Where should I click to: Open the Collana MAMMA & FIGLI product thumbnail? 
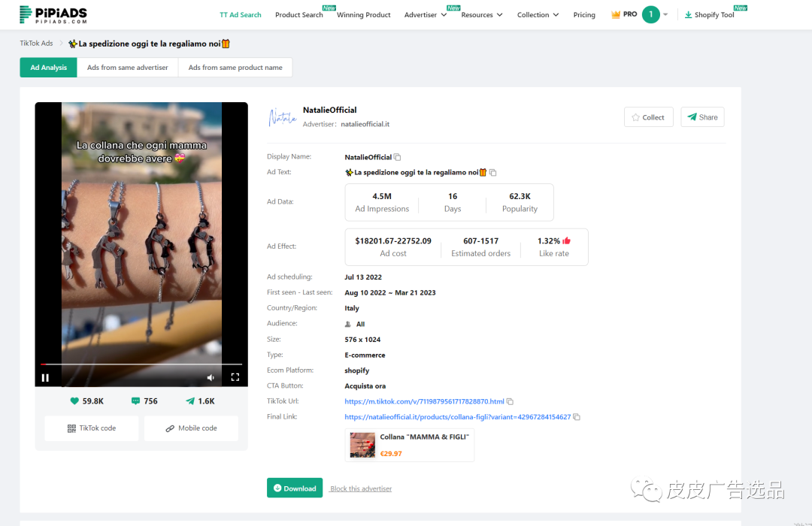[362, 445]
